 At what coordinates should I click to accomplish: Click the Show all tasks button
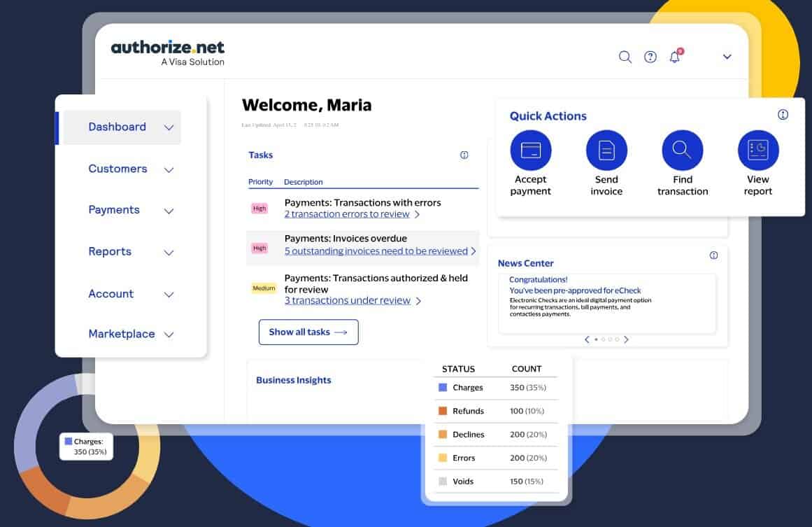(308, 332)
